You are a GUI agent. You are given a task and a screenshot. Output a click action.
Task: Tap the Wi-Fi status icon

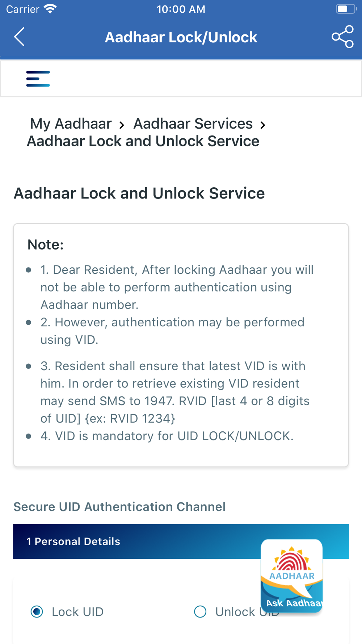click(50, 9)
